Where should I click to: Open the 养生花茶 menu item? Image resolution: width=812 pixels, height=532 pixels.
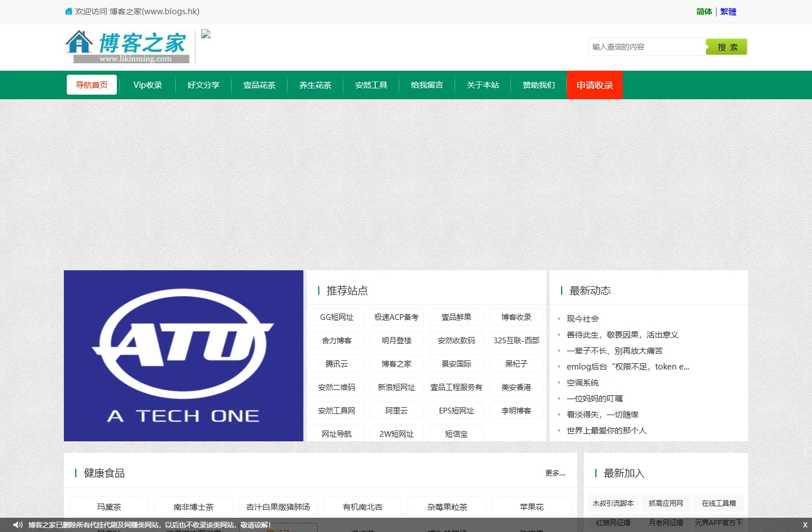pyautogui.click(x=315, y=85)
